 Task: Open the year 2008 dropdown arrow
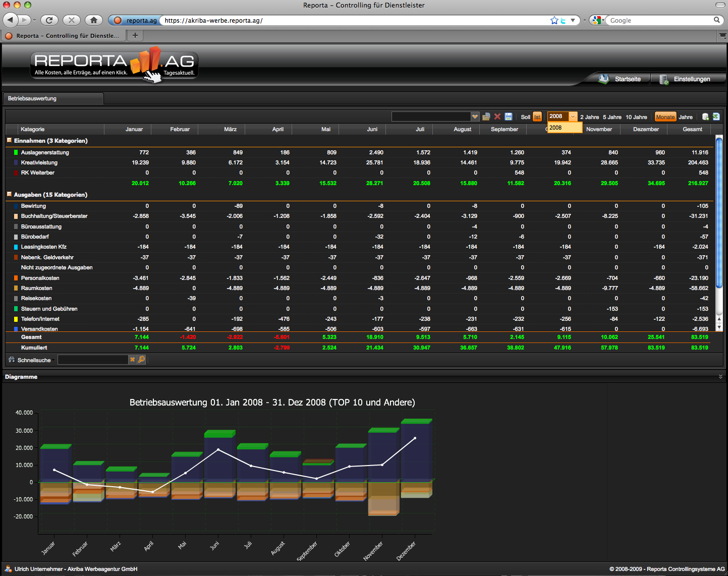[x=573, y=117]
